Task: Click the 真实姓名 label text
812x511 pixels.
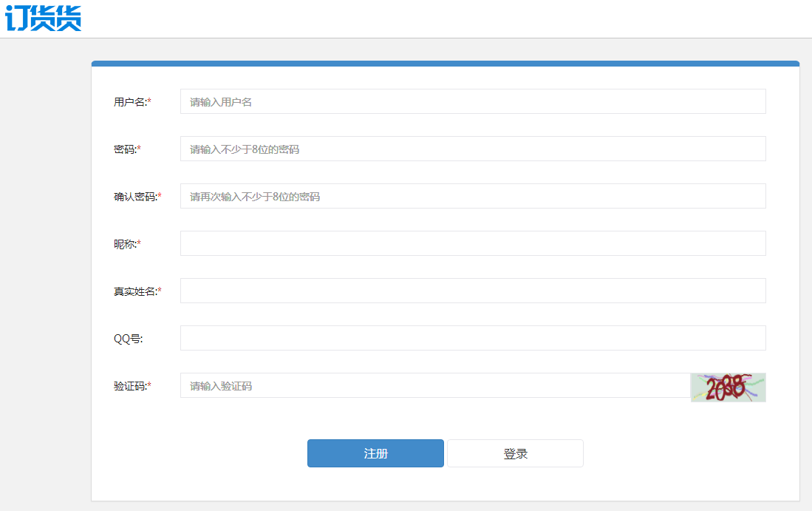Action: [x=134, y=291]
